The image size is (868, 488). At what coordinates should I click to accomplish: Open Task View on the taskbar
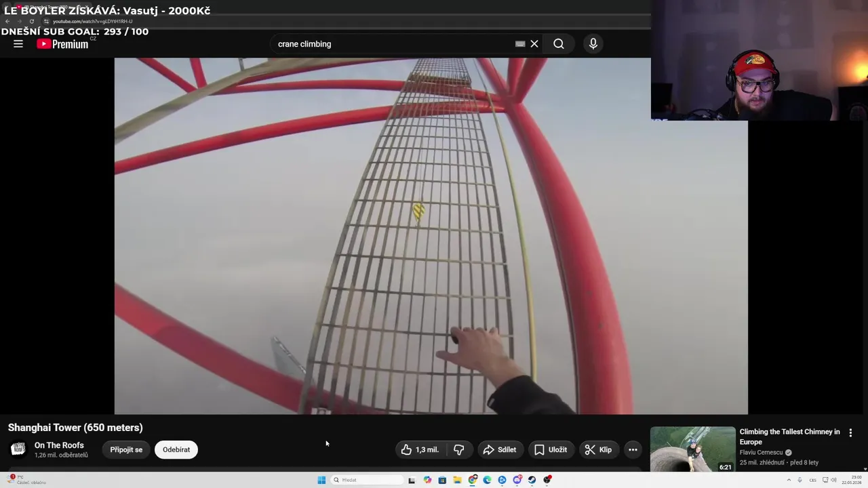(412, 480)
